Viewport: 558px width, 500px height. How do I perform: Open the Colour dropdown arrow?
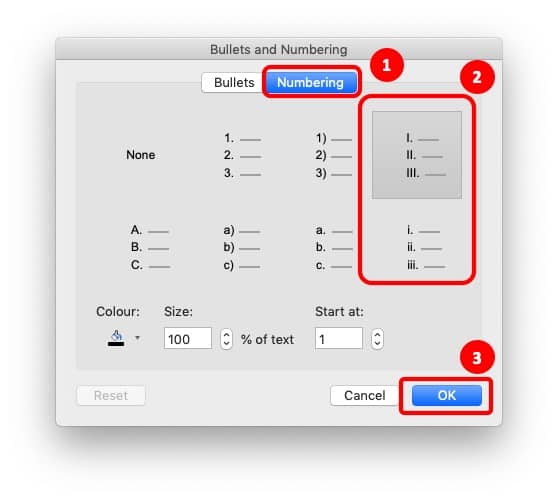click(x=137, y=338)
